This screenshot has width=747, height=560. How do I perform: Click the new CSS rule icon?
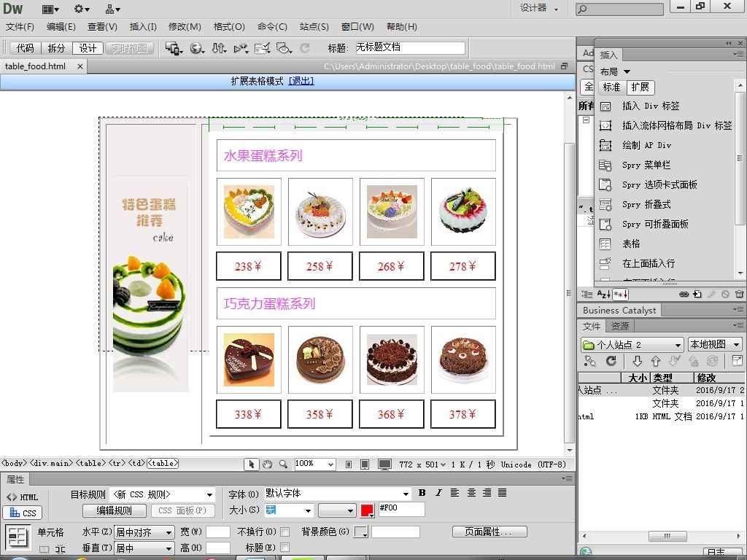(x=697, y=295)
